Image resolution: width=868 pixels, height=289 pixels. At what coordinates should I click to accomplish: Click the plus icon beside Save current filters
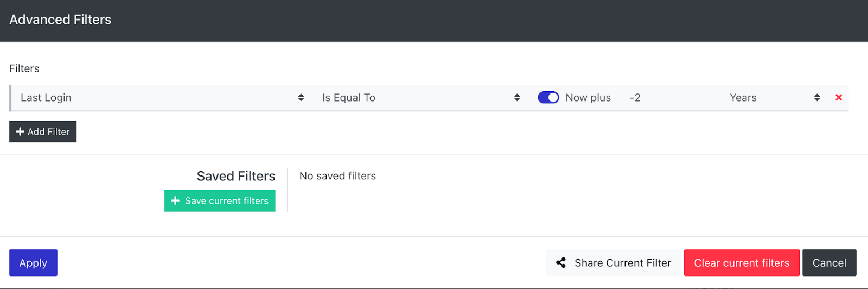pyautogui.click(x=175, y=201)
